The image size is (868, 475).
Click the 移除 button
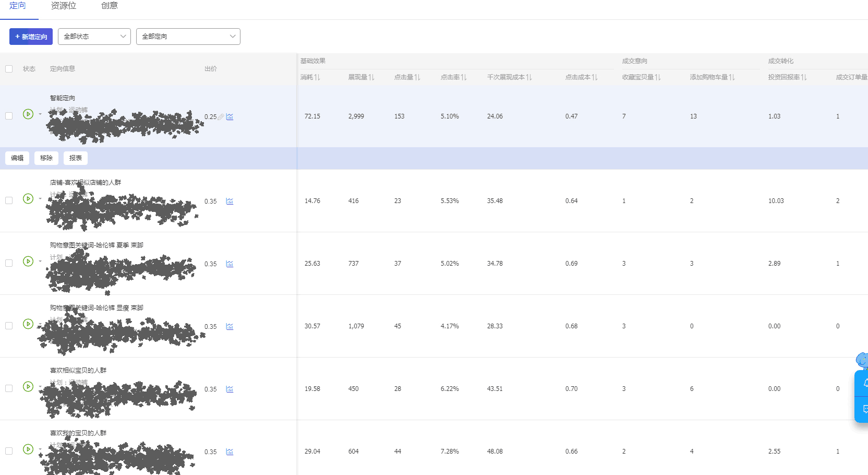[46, 158]
